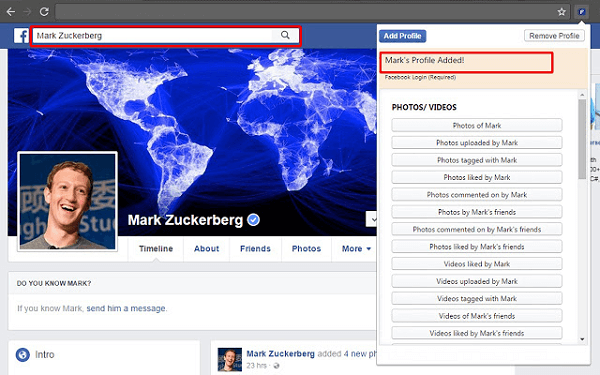Click the Facebook Login (Required) text
Viewport: 600px width, 375px height.
tap(420, 77)
